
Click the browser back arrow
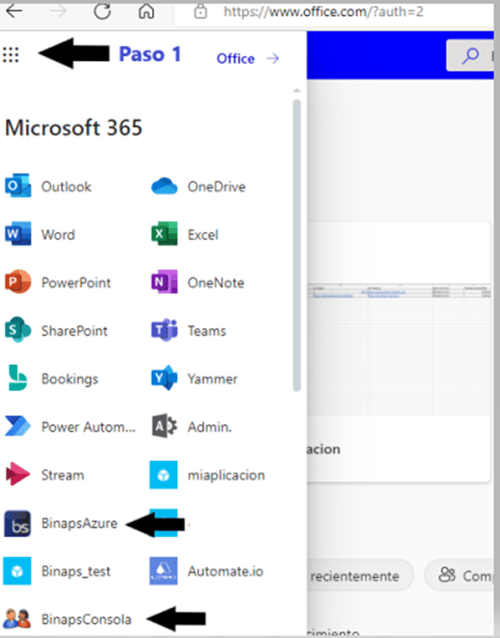click(x=14, y=11)
